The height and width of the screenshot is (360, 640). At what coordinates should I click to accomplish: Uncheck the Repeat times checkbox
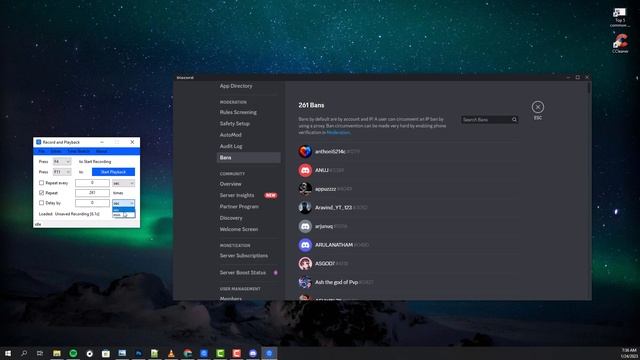(x=41, y=193)
